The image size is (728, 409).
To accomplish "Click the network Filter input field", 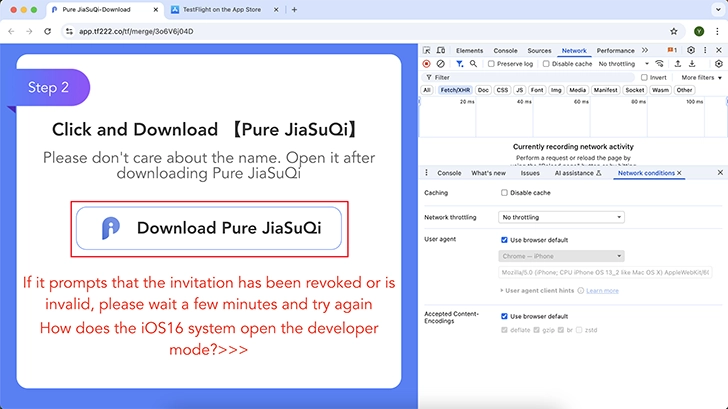I will click(x=529, y=78).
